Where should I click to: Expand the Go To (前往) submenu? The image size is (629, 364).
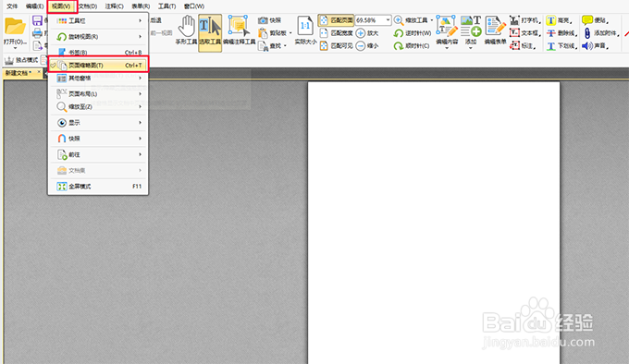click(98, 154)
